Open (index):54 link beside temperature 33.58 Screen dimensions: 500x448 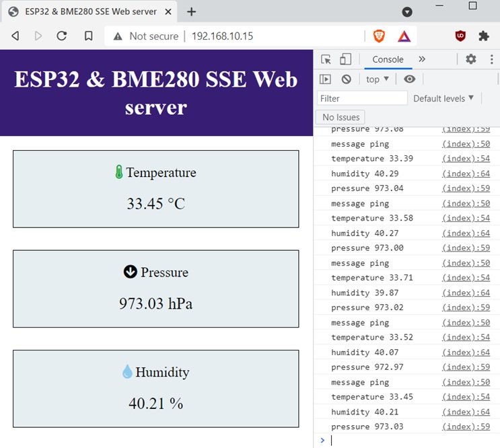466,218
